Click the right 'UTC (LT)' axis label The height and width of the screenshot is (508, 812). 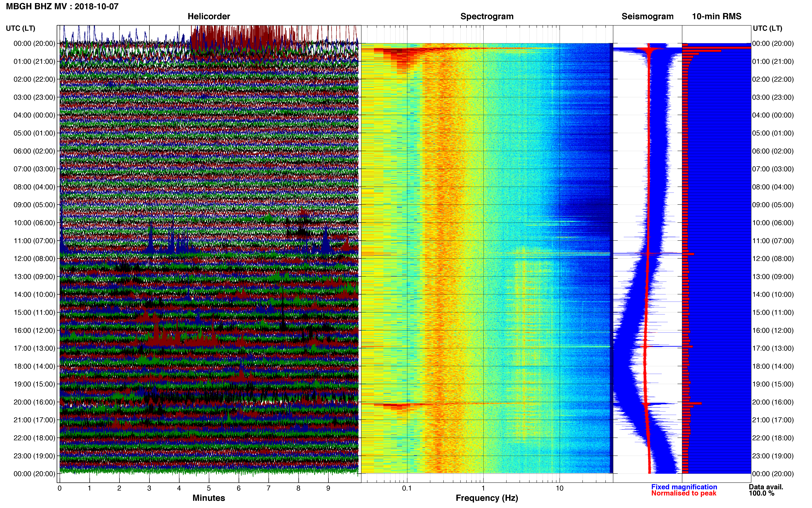pyautogui.click(x=767, y=28)
